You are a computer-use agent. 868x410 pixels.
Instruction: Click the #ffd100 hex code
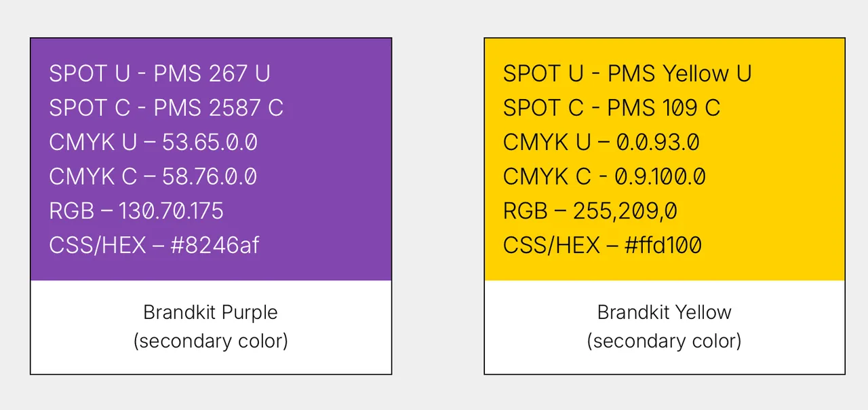coord(663,246)
